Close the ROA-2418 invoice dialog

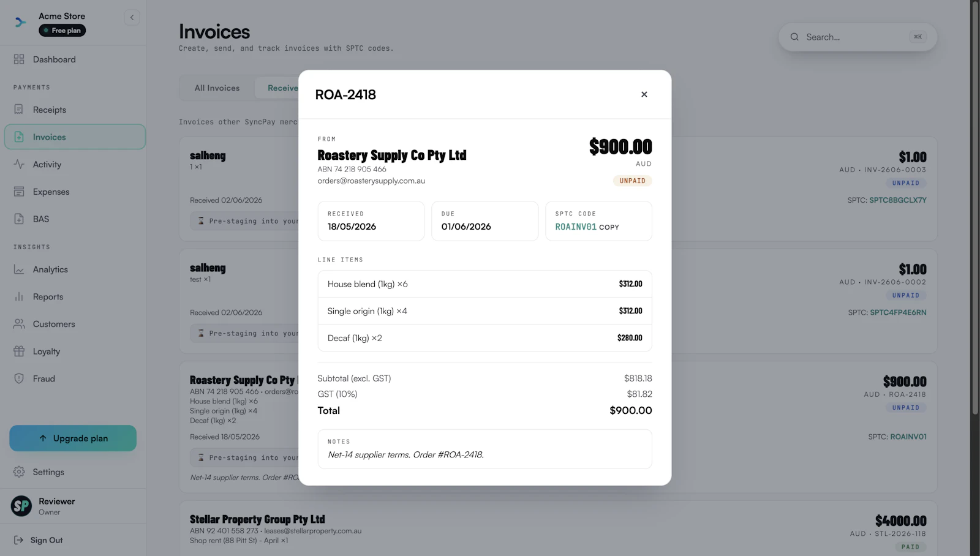pos(644,94)
